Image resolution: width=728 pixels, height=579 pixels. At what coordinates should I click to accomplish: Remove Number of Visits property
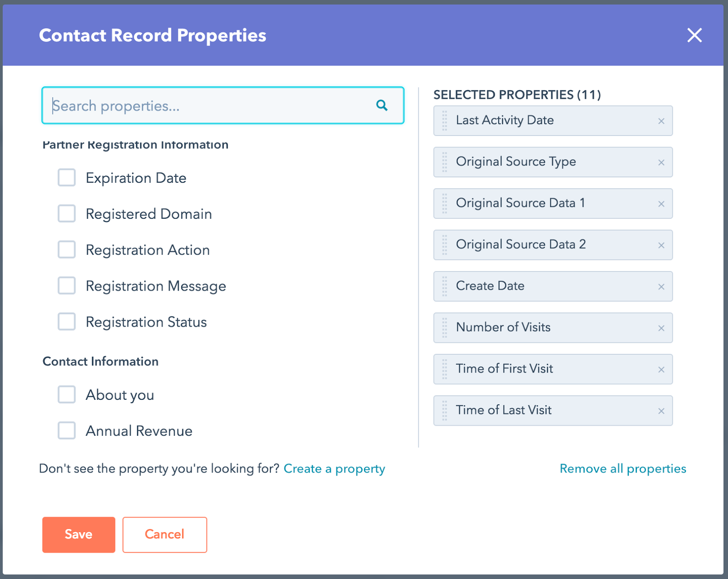pos(661,328)
